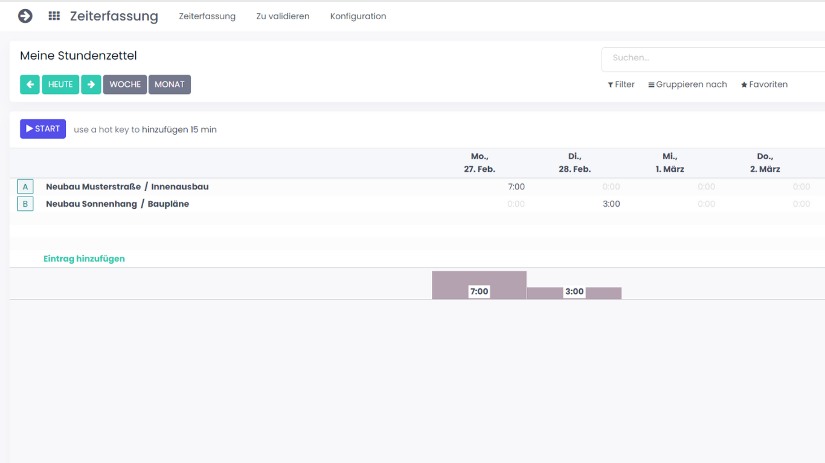Edit the 7:00 cell for Monday
Image resolution: width=825 pixels, height=463 pixels.
(516, 187)
